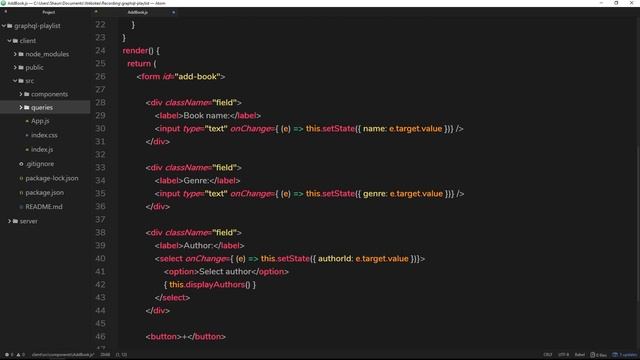Viewport: 640px width, 360px height.
Task: Close the AddBook.js tab
Action: (173, 12)
